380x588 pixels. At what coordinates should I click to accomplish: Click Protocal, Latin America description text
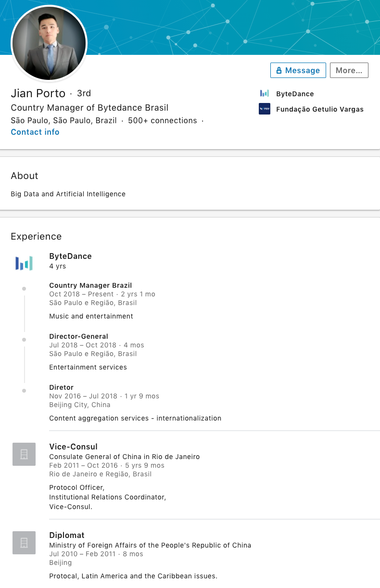tap(133, 576)
